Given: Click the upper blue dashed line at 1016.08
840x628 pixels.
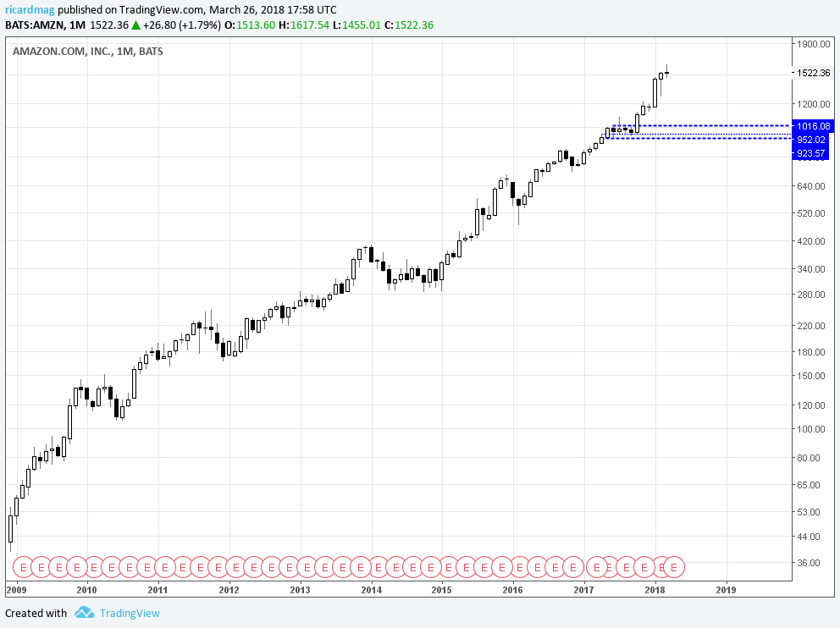Looking at the screenshot, I should click(701, 126).
